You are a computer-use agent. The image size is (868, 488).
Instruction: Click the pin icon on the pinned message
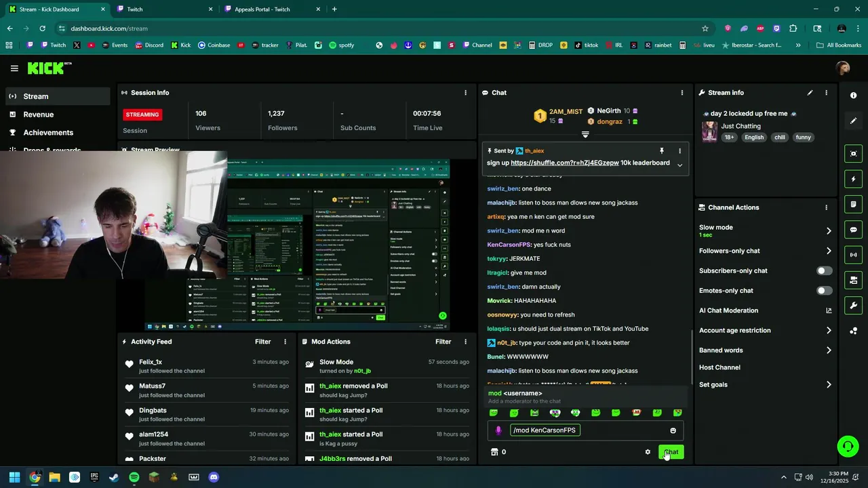pyautogui.click(x=661, y=150)
